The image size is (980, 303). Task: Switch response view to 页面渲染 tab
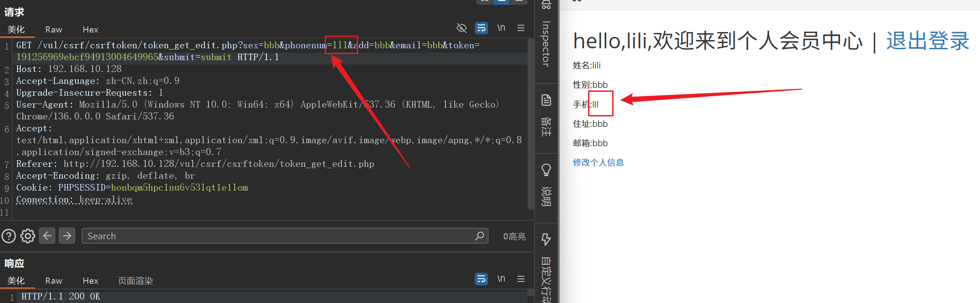pyautogui.click(x=135, y=281)
